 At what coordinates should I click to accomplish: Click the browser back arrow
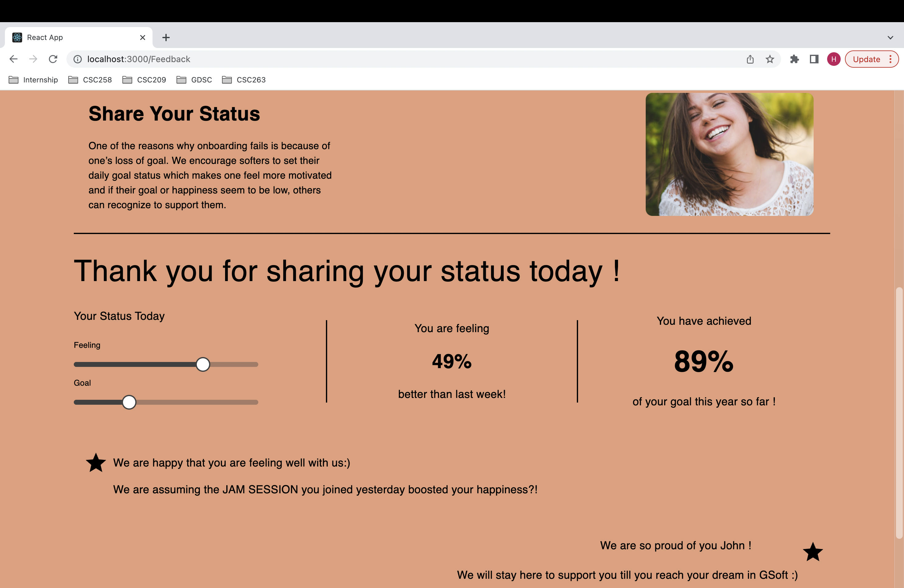tap(14, 59)
